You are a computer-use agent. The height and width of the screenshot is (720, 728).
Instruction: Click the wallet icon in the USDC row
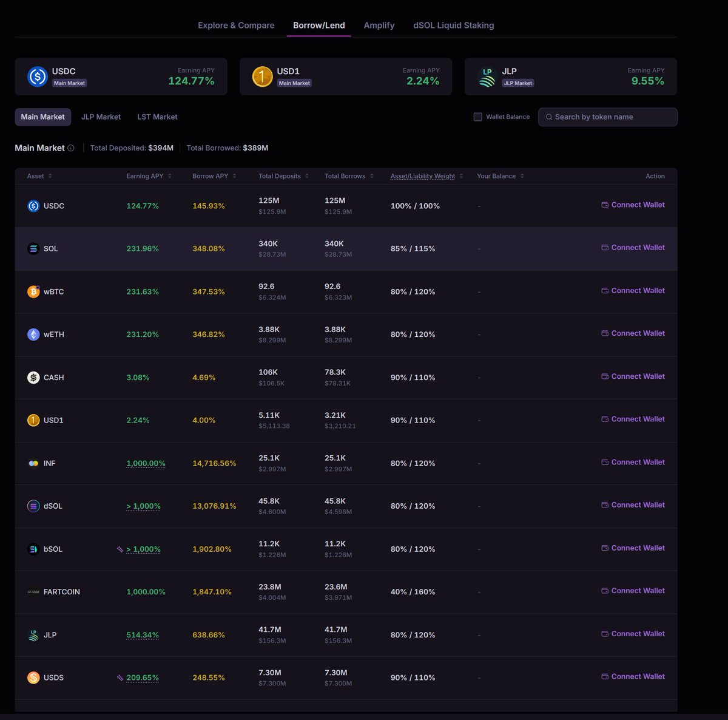(x=605, y=205)
